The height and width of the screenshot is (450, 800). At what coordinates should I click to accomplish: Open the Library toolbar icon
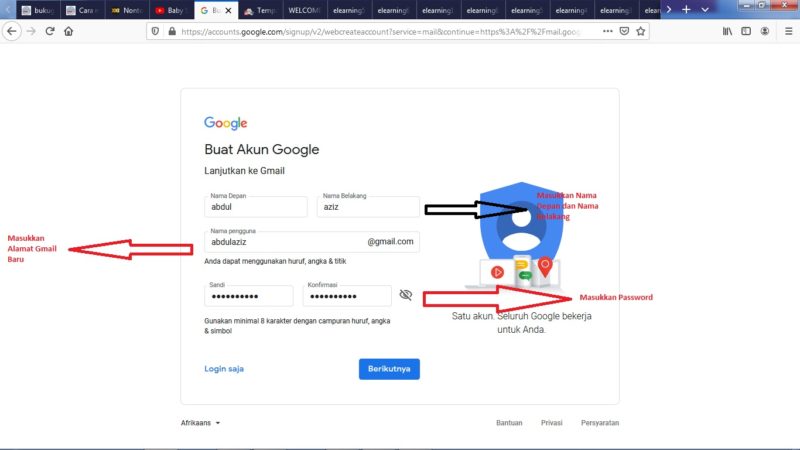pos(727,31)
